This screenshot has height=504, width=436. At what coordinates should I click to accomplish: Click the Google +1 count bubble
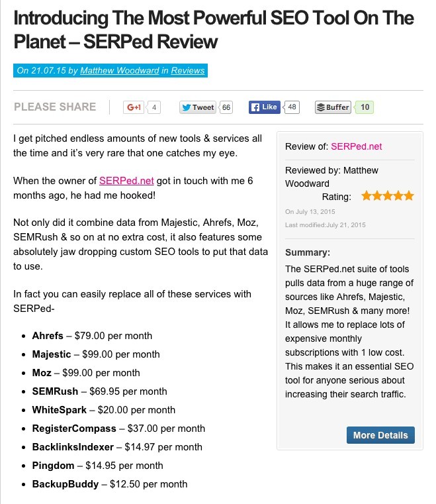(154, 107)
